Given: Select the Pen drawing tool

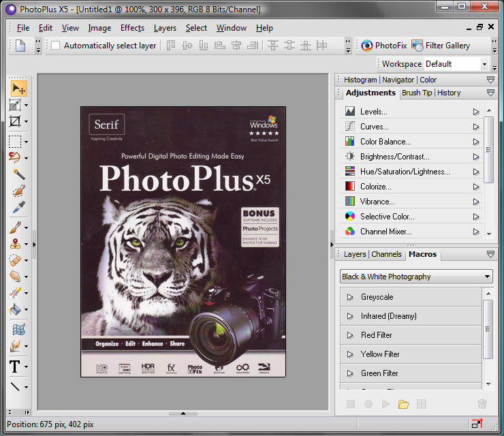Looking at the screenshot, I should pyautogui.click(x=15, y=346).
